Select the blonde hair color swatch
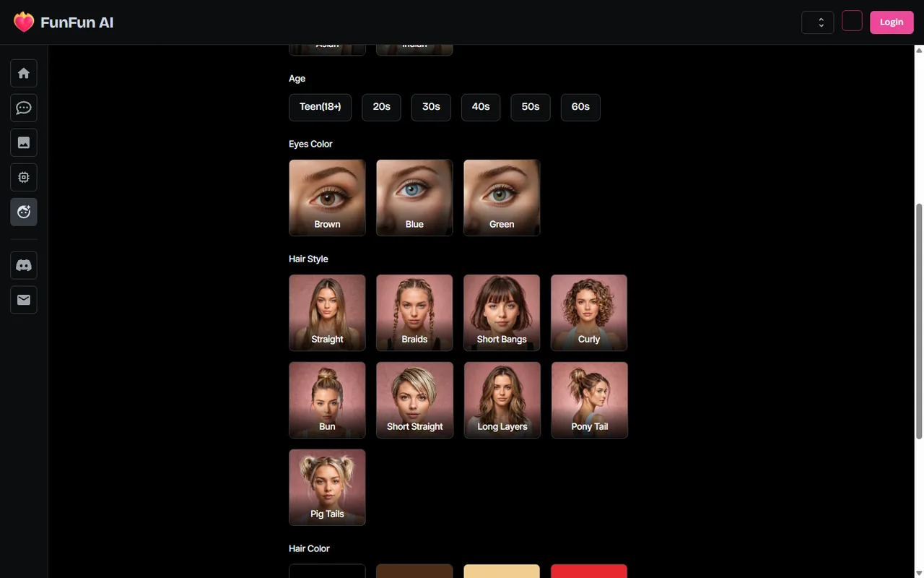The image size is (924, 578). [x=502, y=571]
